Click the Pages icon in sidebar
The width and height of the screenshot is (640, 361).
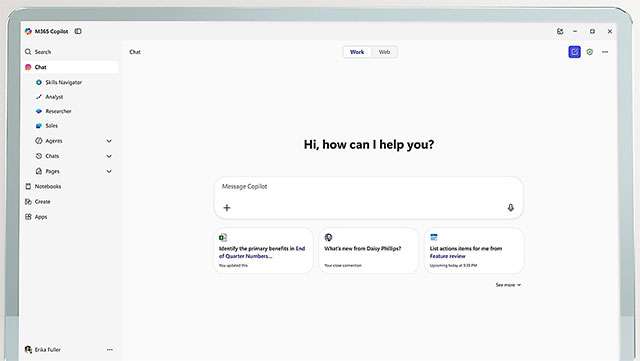tap(39, 171)
